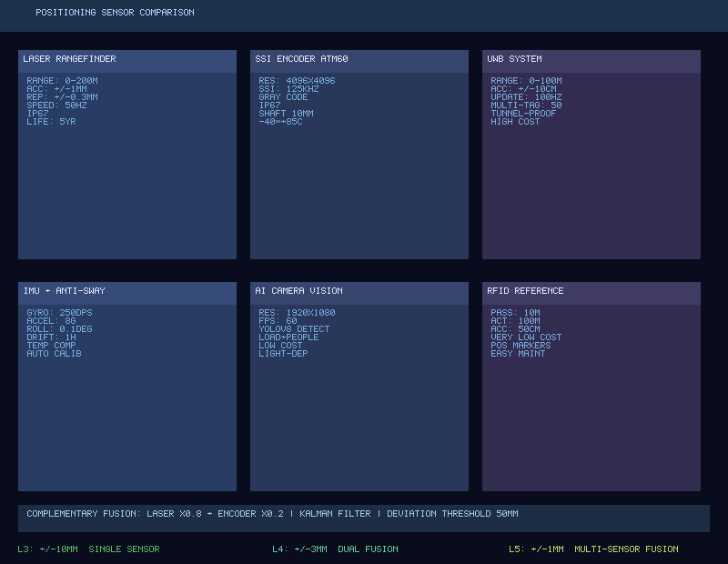Click the Positioning Sensor Comparison title
This screenshot has height=564, width=728.
[115, 13]
